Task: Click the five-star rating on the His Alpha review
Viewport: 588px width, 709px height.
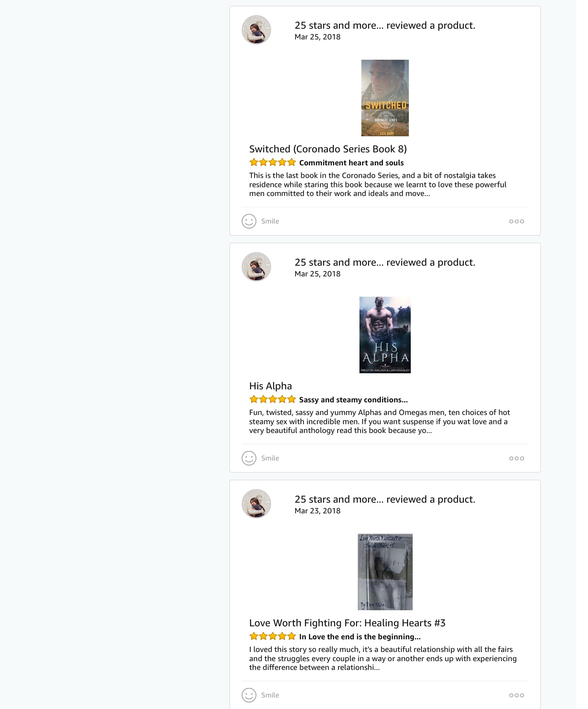Action: [272, 399]
